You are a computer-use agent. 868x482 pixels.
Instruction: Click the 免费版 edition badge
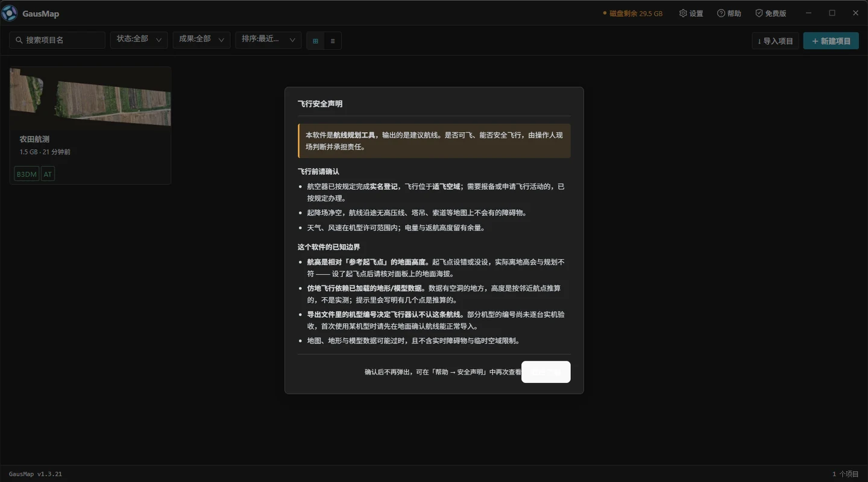(x=770, y=13)
